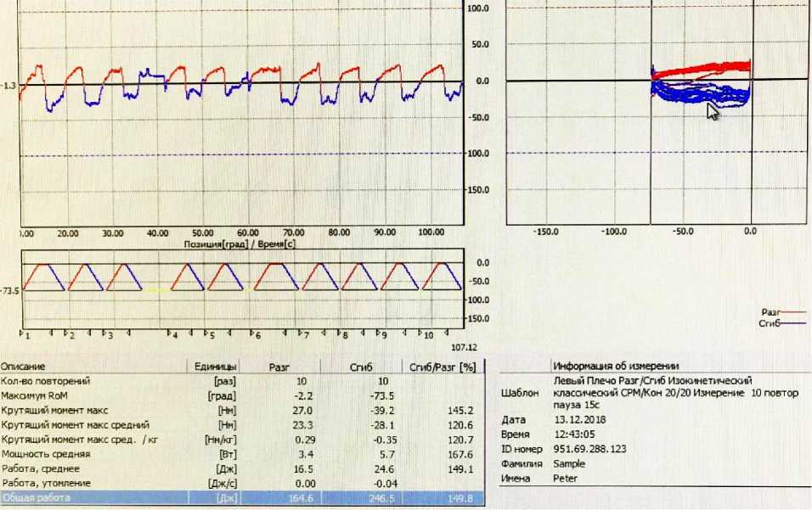The image size is (812, 510).
Task: Click the 107.12 total time value
Action: point(464,348)
